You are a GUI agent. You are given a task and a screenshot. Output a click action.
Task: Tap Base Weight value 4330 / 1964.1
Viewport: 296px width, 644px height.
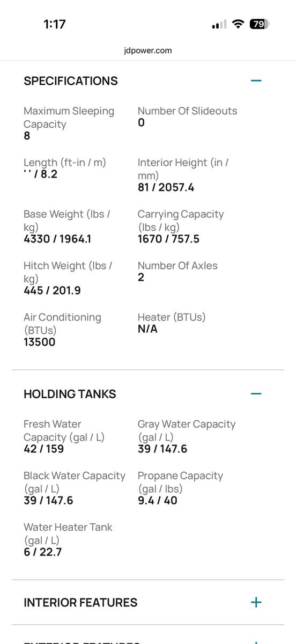pos(57,239)
